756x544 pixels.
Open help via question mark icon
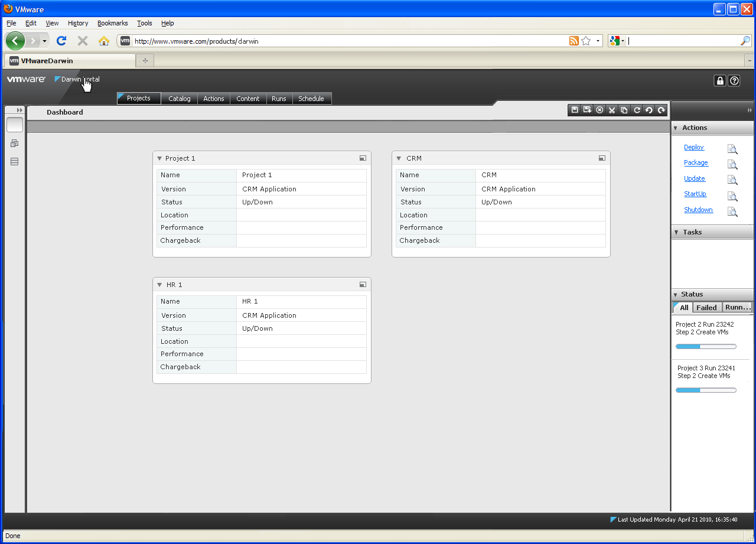[x=734, y=81]
